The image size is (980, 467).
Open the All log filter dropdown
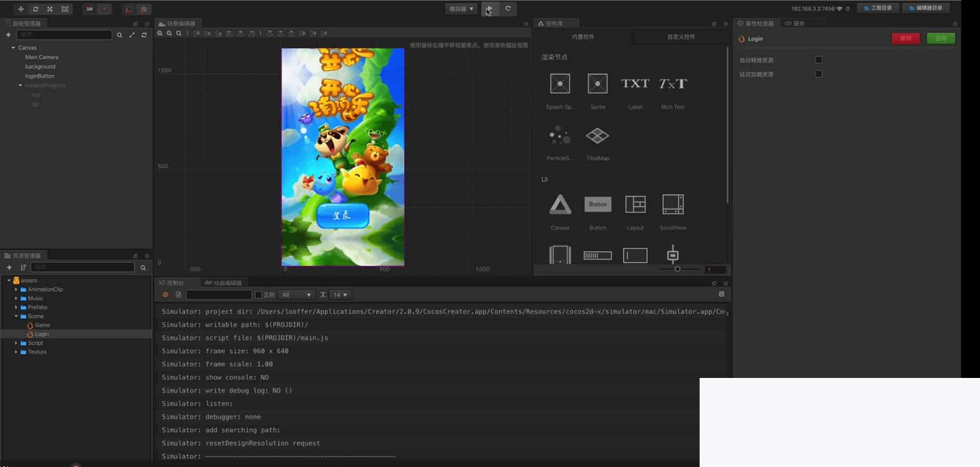[x=296, y=295]
